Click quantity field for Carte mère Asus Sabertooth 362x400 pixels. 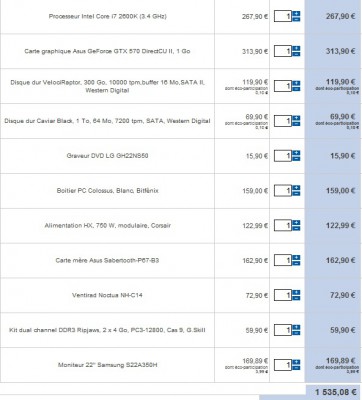tap(283, 260)
